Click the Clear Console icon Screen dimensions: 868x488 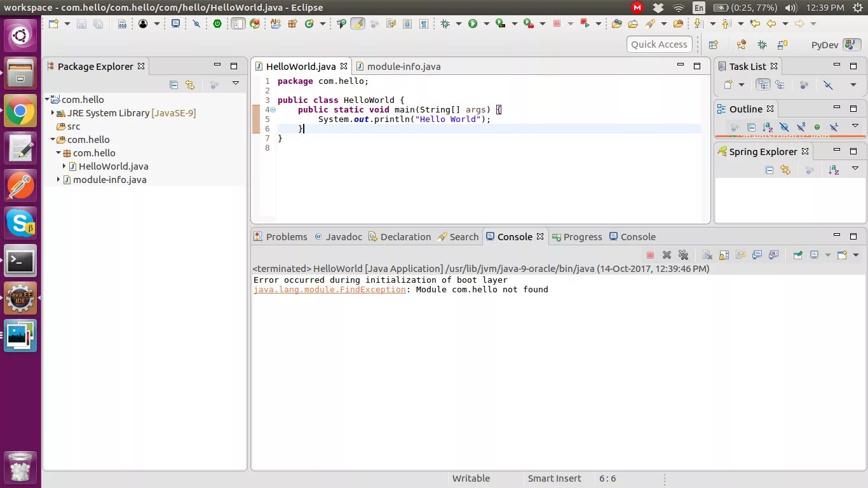(707, 255)
